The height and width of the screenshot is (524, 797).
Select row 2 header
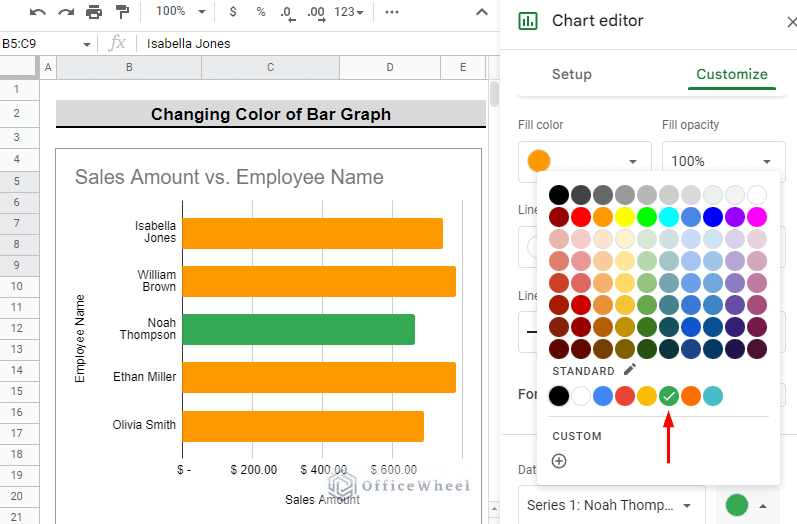click(x=17, y=113)
